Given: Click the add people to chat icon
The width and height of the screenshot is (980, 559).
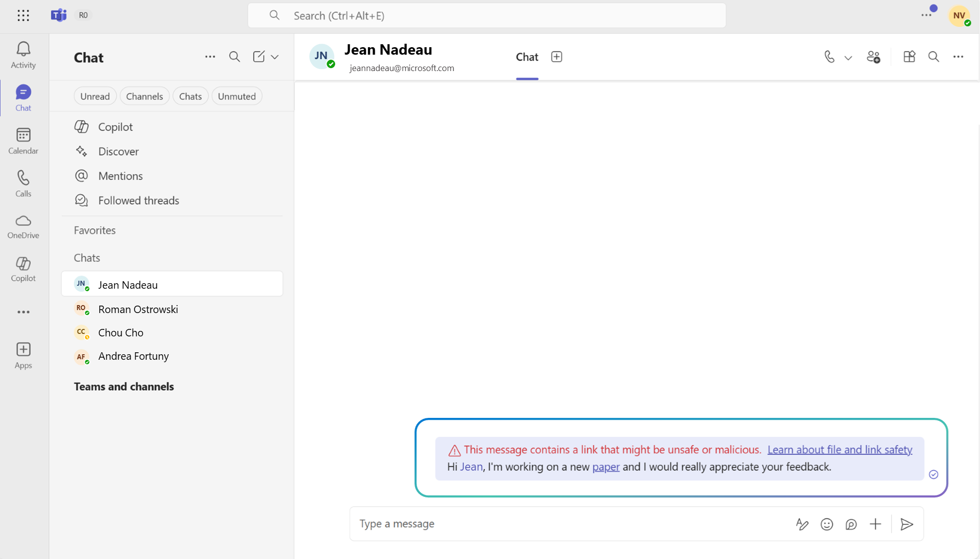Looking at the screenshot, I should coord(873,57).
